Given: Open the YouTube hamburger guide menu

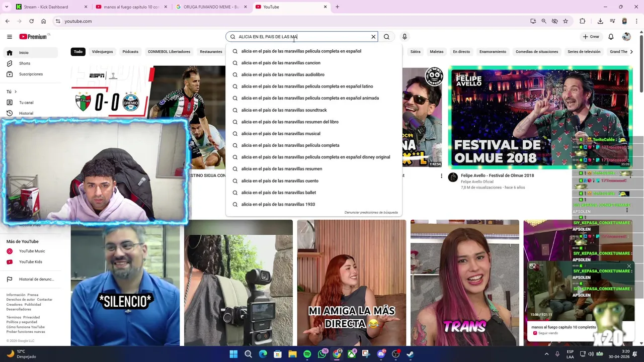Looking at the screenshot, I should [x=9, y=37].
